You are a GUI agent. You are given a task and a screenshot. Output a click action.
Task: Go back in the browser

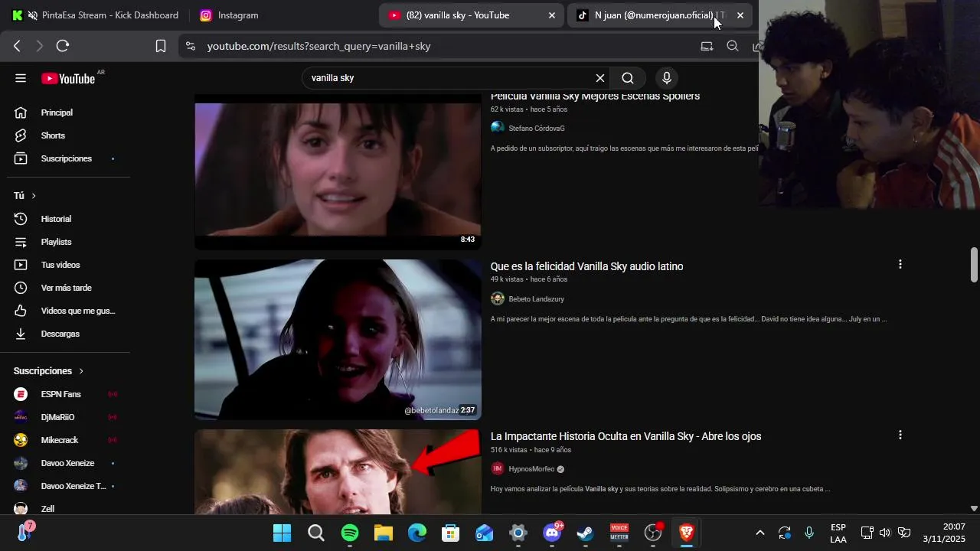(17, 46)
